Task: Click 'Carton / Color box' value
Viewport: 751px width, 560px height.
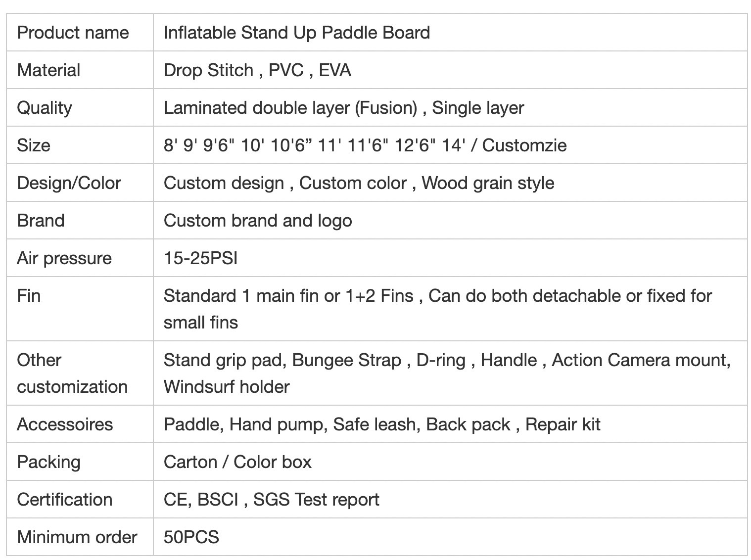Action: pyautogui.click(x=237, y=462)
